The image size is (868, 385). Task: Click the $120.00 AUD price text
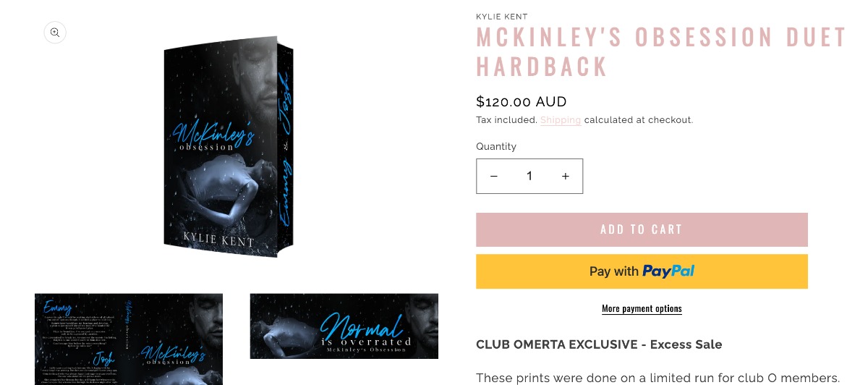pos(522,102)
